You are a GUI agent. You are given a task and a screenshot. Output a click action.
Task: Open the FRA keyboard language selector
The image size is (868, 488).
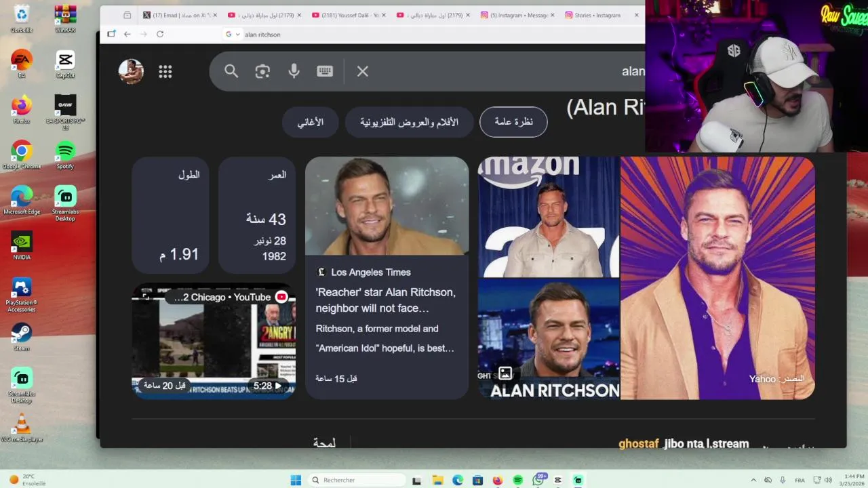click(799, 480)
